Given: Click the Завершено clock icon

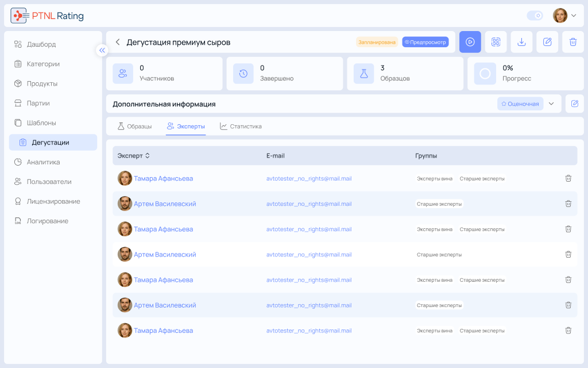Looking at the screenshot, I should (243, 74).
